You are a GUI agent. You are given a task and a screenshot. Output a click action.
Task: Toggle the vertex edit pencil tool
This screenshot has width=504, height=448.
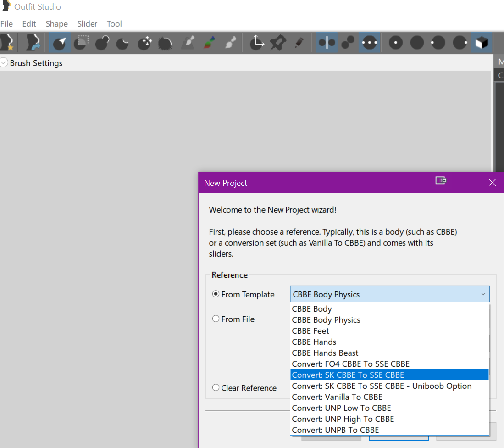pyautogui.click(x=299, y=42)
